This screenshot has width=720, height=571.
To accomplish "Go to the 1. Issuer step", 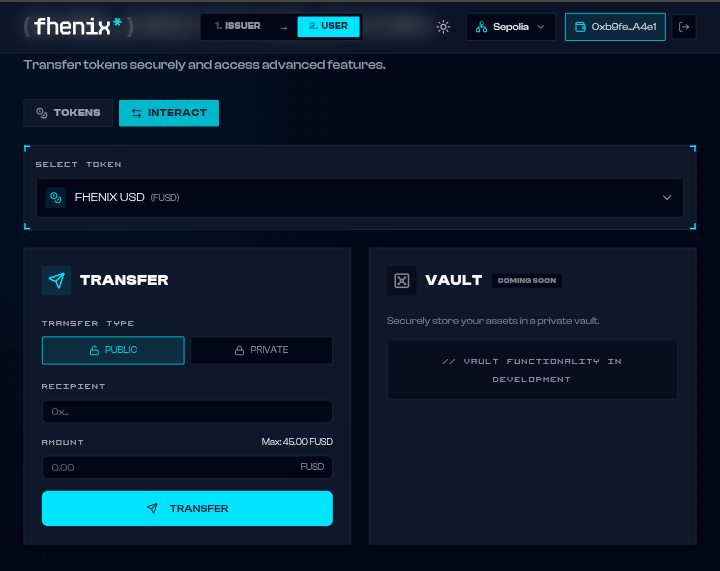I will 237,26.
